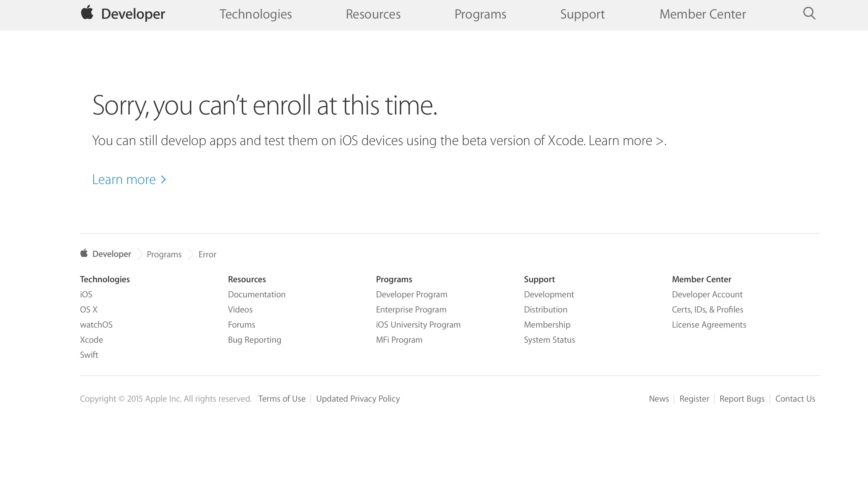
Task: Open the MFi Program link
Action: (399, 340)
